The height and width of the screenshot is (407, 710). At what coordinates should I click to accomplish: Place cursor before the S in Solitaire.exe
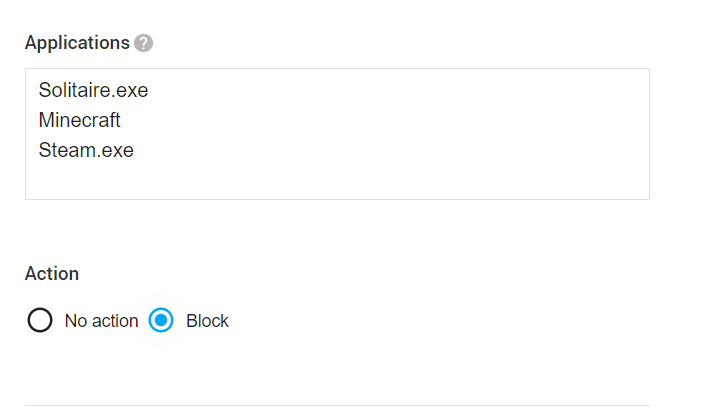pyautogui.click(x=39, y=90)
